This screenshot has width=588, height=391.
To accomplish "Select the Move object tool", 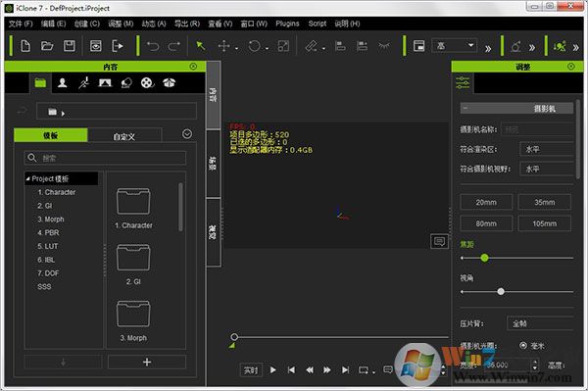I will coord(223,46).
